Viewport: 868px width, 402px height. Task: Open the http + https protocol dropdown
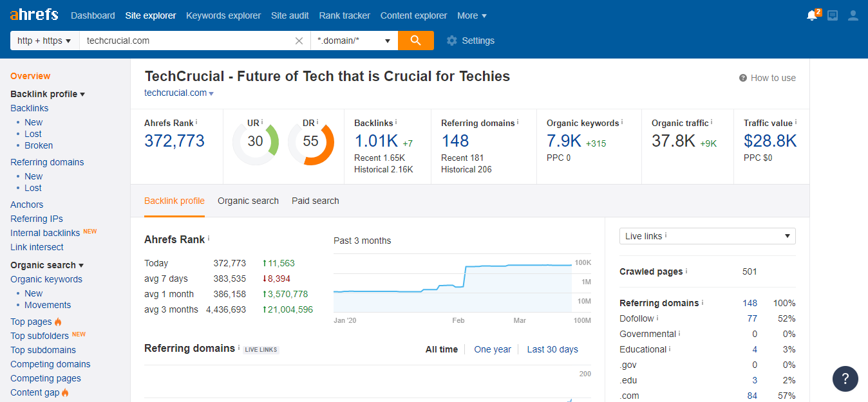(44, 41)
